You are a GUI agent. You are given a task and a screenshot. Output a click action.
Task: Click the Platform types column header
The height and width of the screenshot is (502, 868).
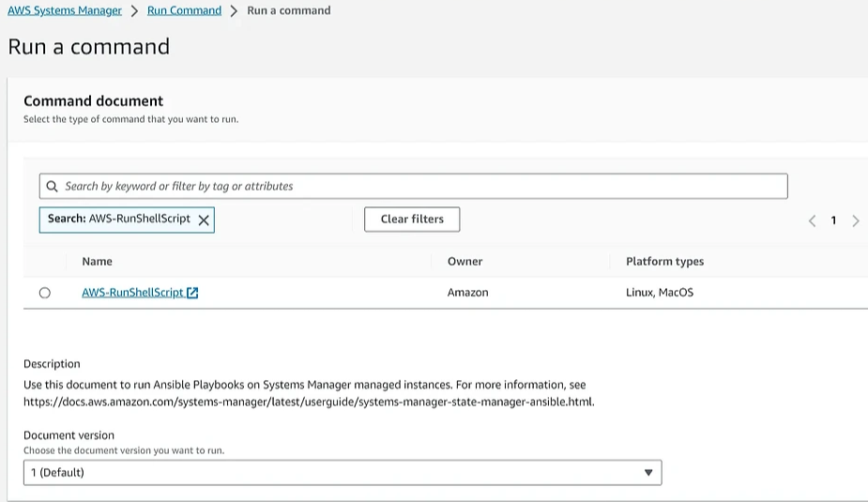click(664, 261)
